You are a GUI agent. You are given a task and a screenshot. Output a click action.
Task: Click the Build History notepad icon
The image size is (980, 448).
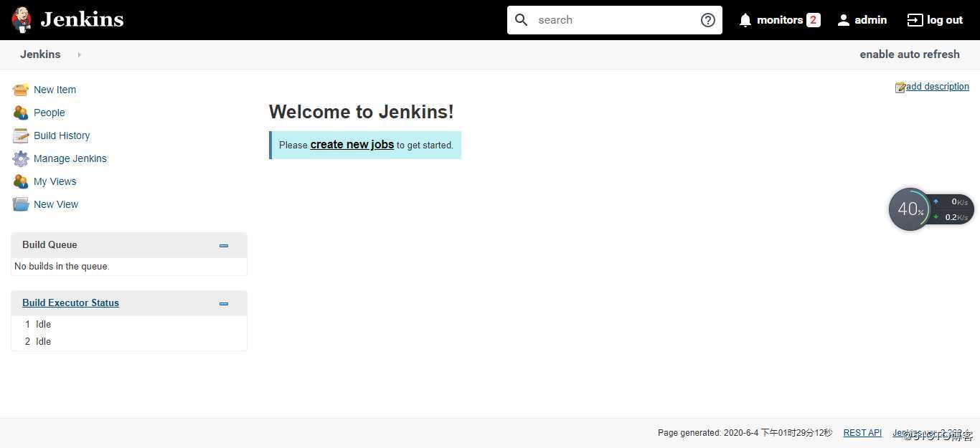21,135
